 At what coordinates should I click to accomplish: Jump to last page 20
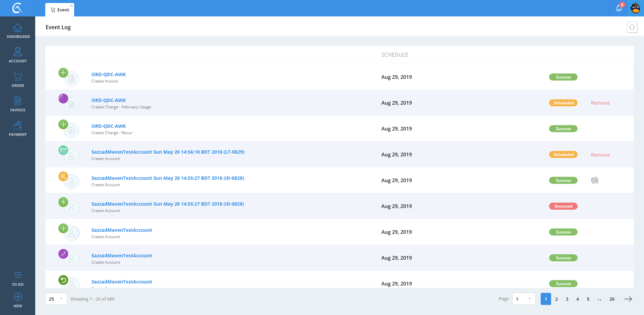[612, 299]
